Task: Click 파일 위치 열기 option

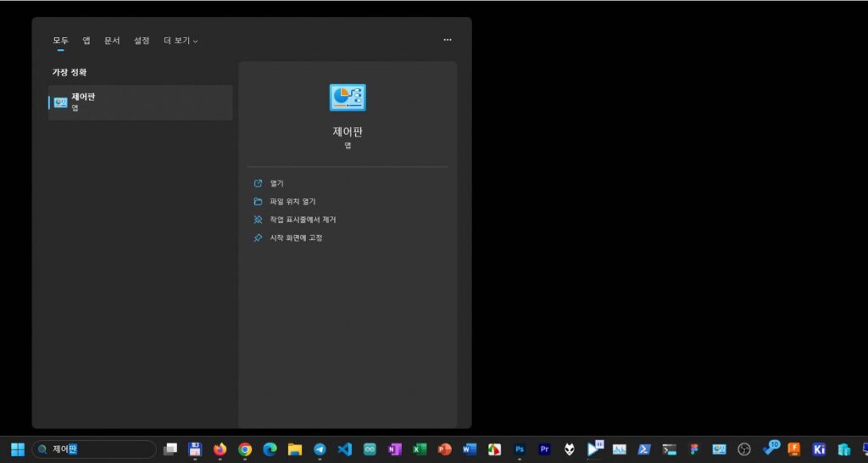Action: pos(292,202)
